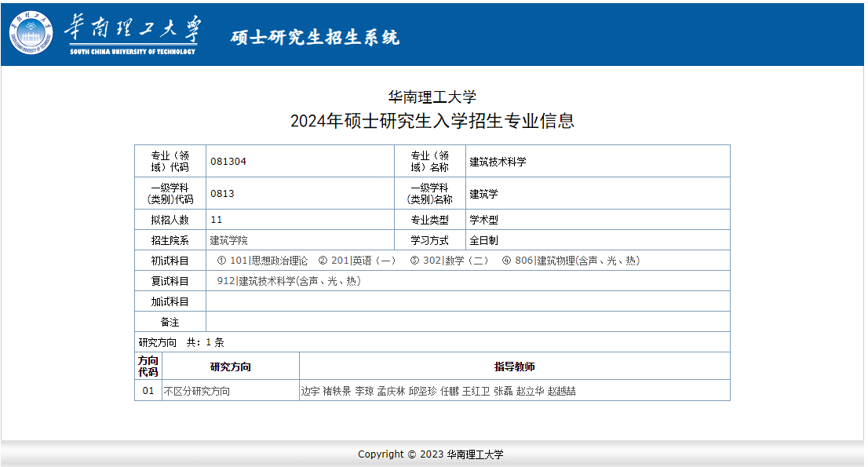Viewport: 868px width, 467px height.
Task: Click the 备注 label cell
Action: coord(170,322)
